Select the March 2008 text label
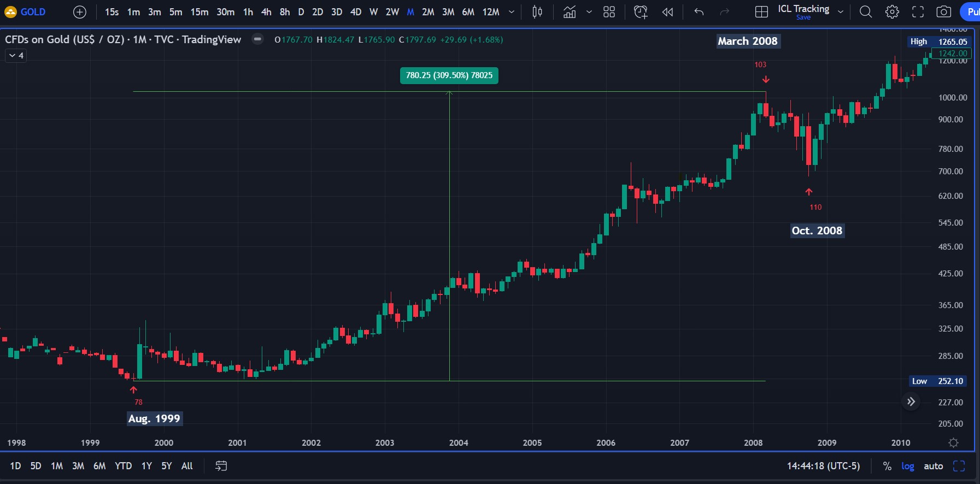The height and width of the screenshot is (484, 980). coord(748,41)
